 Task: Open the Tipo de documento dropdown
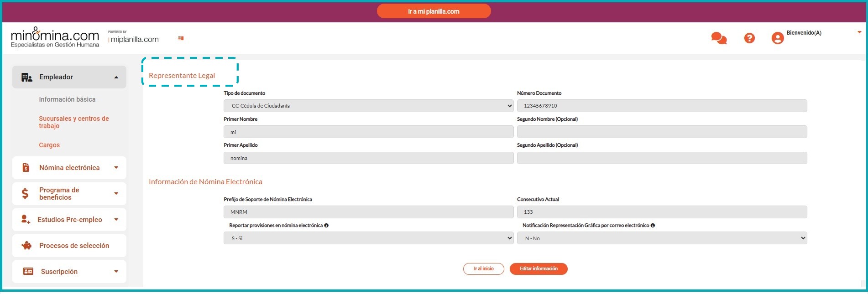[368, 106]
